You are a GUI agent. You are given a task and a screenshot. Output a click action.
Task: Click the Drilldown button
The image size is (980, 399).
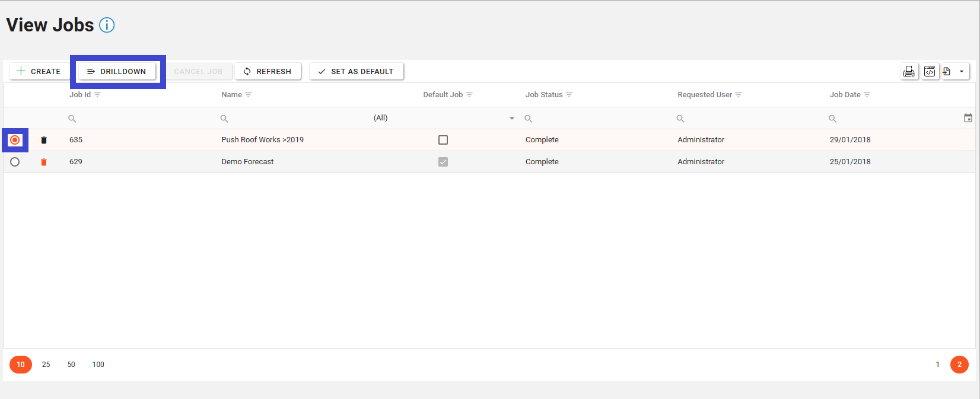(117, 71)
